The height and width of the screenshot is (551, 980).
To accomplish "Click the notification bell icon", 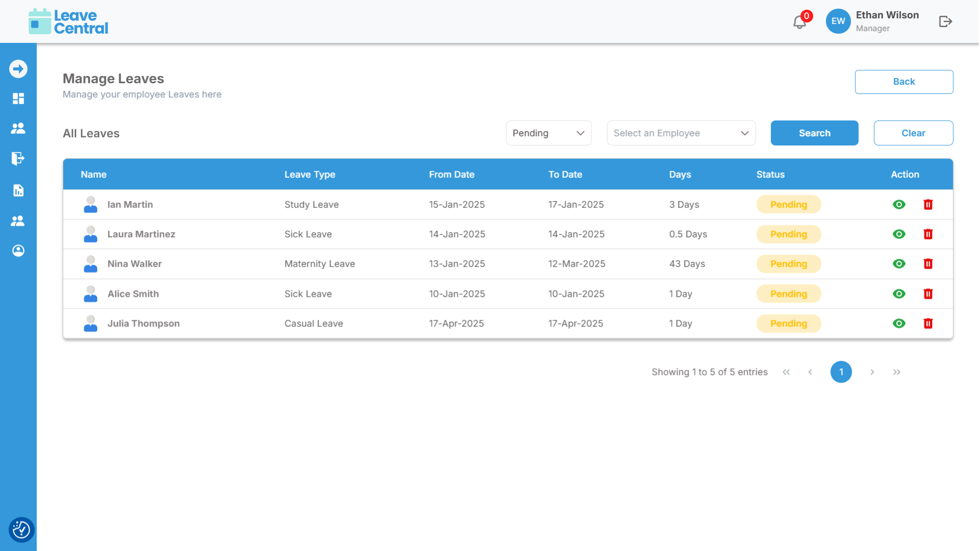I will tap(799, 22).
